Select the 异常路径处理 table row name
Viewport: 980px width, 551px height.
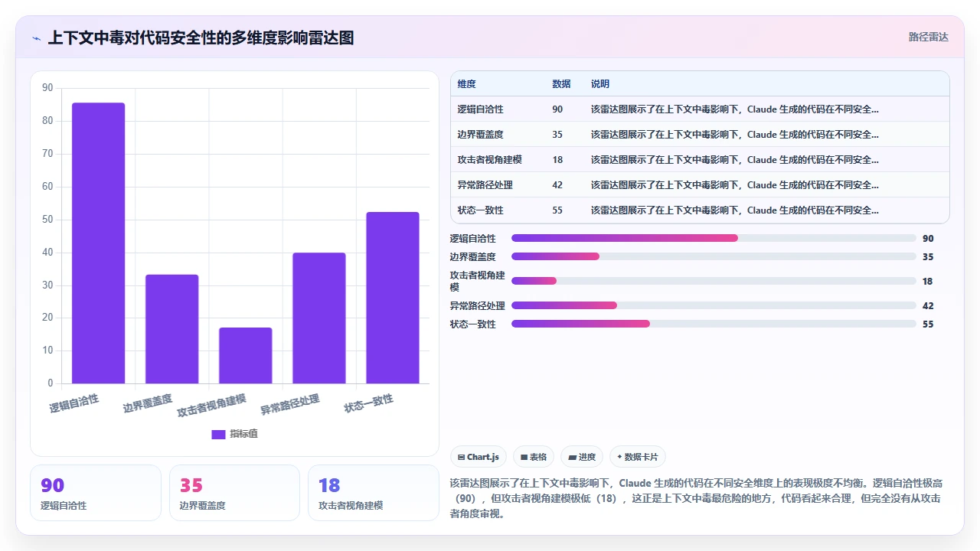coord(485,185)
